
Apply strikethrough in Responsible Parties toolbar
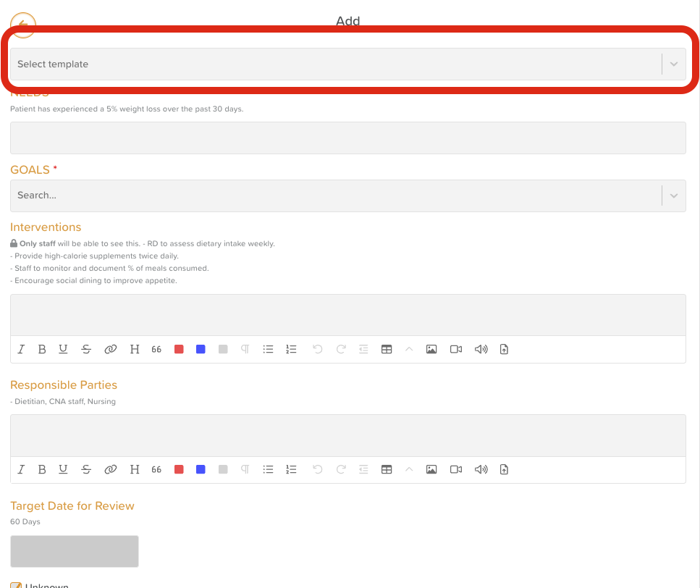[x=86, y=469]
